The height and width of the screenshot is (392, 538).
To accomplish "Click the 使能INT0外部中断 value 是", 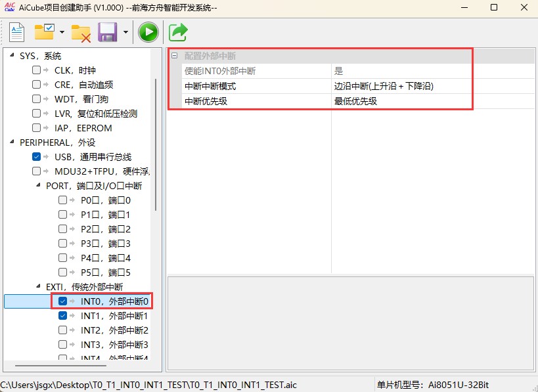I will (338, 71).
